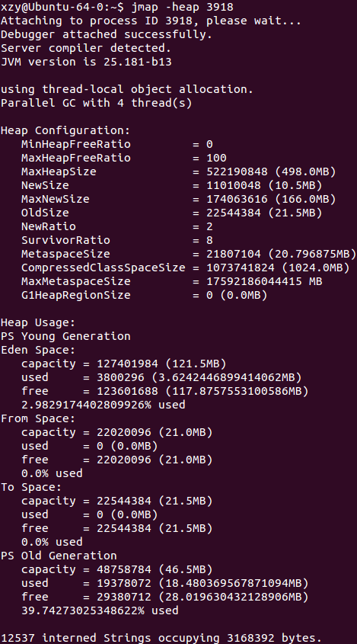Image resolution: width=357 pixels, height=644 pixels.
Task: Click the Eden Space capacity value 127401984
Action: [x=127, y=364]
